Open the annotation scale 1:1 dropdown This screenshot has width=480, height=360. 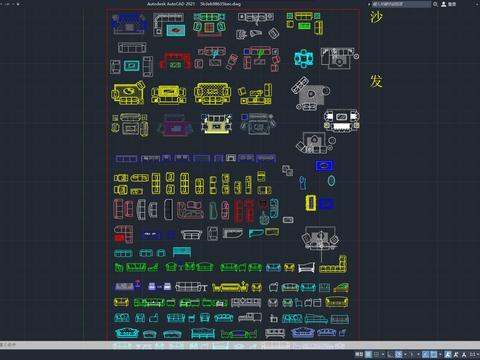point(474,354)
